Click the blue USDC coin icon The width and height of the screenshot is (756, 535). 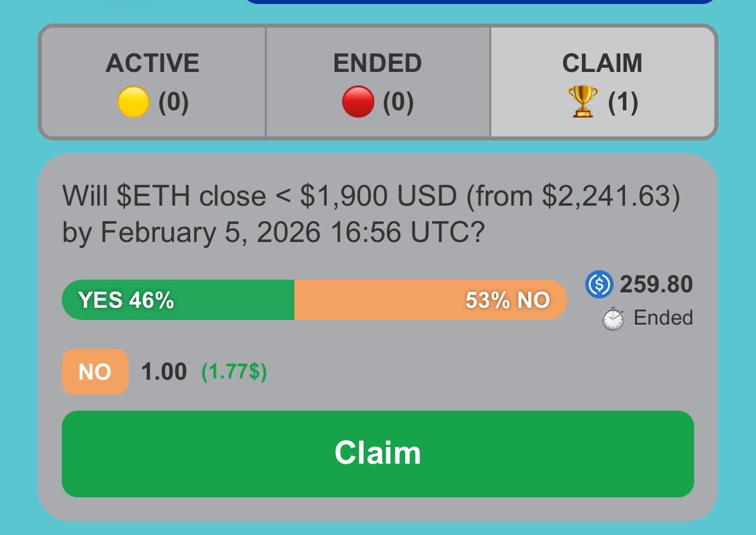[x=599, y=284]
